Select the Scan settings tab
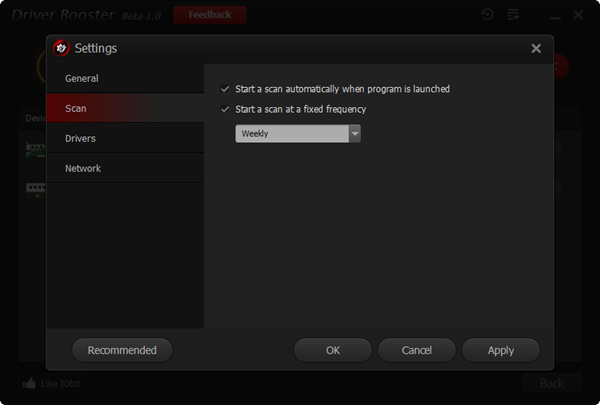600x405 pixels. pos(125,108)
